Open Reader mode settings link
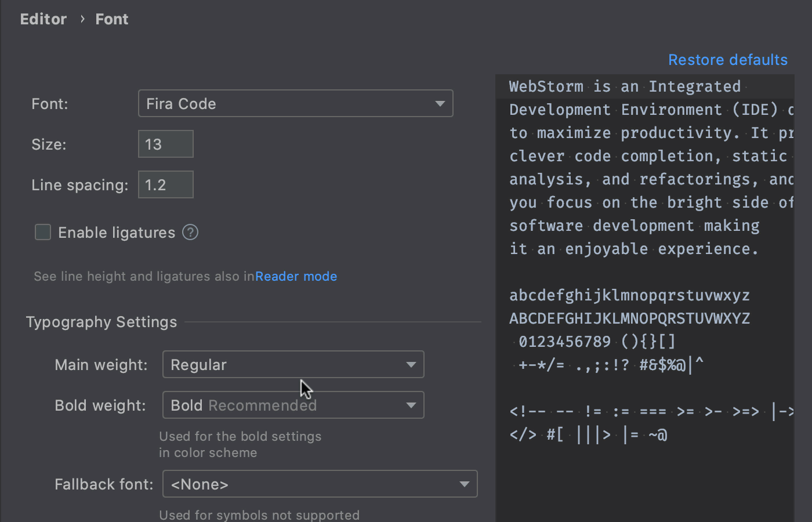This screenshot has height=522, width=812. [x=296, y=276]
